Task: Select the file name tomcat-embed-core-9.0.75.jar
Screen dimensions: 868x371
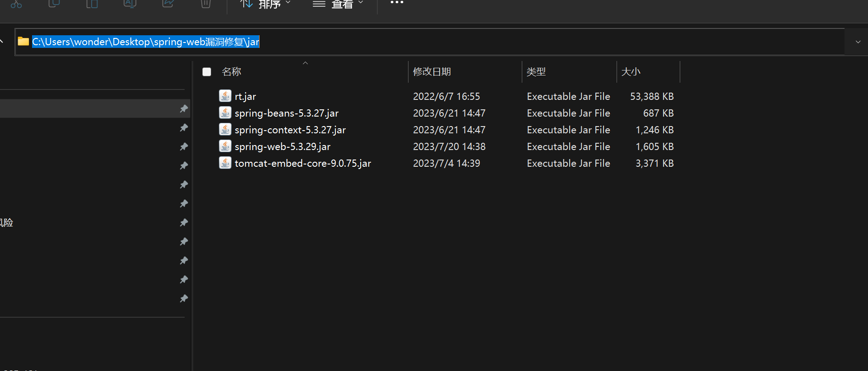Action: [x=303, y=163]
